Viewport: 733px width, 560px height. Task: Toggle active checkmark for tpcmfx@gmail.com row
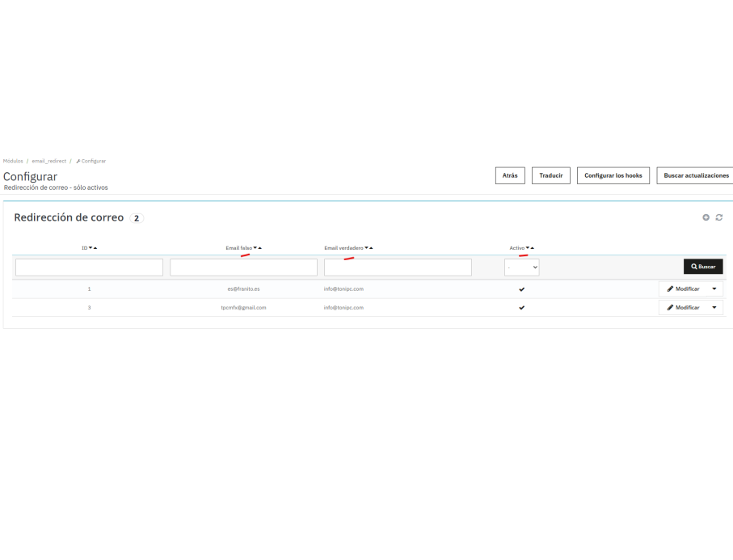[522, 308]
